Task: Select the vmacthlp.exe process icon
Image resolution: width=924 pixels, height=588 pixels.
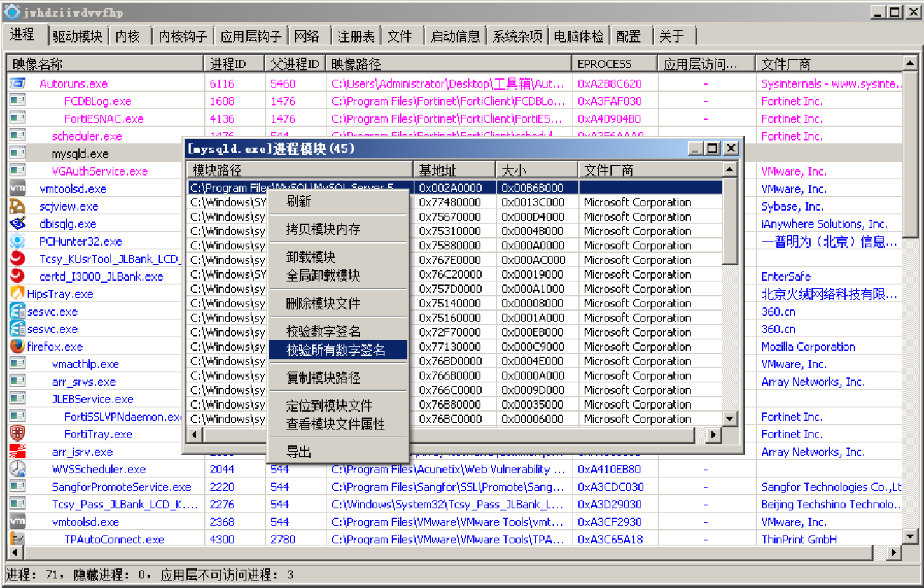Action: 17,364
